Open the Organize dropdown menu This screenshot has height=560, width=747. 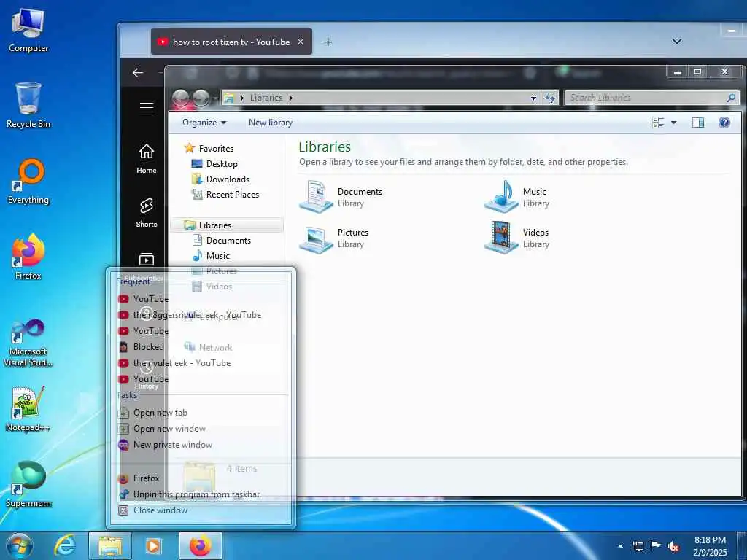coord(204,122)
